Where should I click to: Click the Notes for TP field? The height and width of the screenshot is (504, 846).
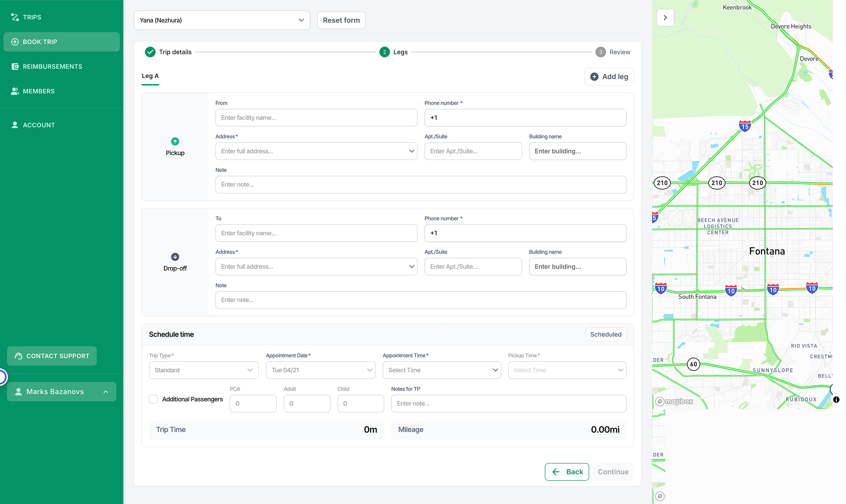coord(509,404)
